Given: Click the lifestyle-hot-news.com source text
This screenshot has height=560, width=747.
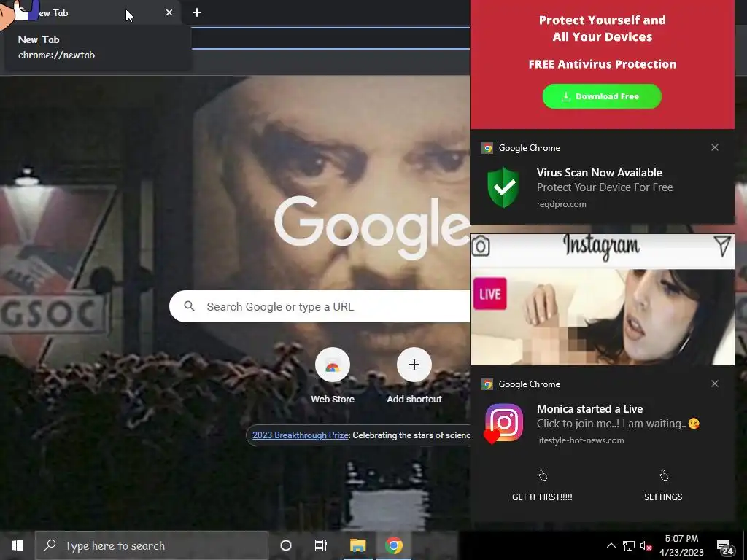Looking at the screenshot, I should pyautogui.click(x=580, y=440).
